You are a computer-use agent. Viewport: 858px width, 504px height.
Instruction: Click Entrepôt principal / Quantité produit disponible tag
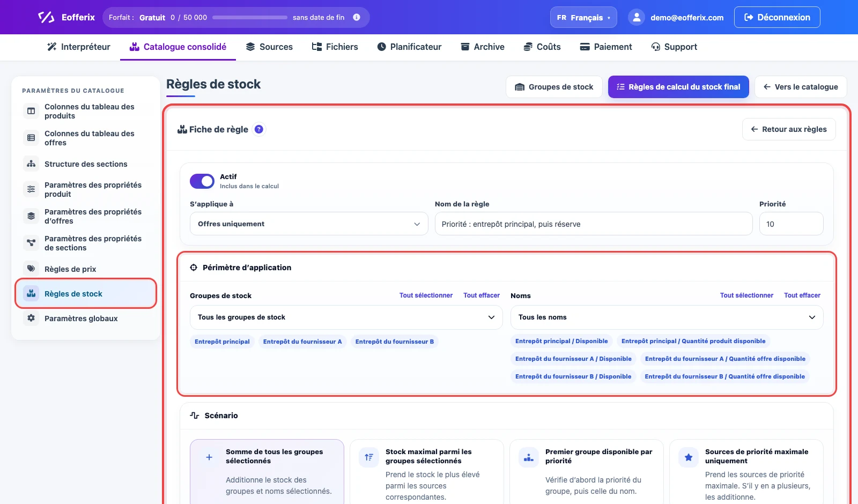[693, 341]
